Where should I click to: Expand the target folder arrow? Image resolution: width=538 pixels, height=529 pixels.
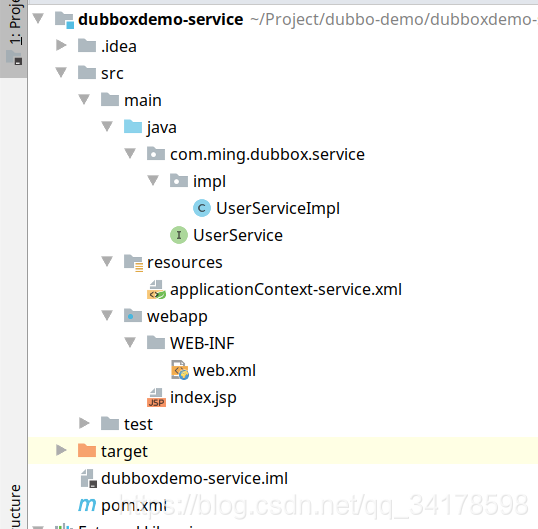pos(61,450)
